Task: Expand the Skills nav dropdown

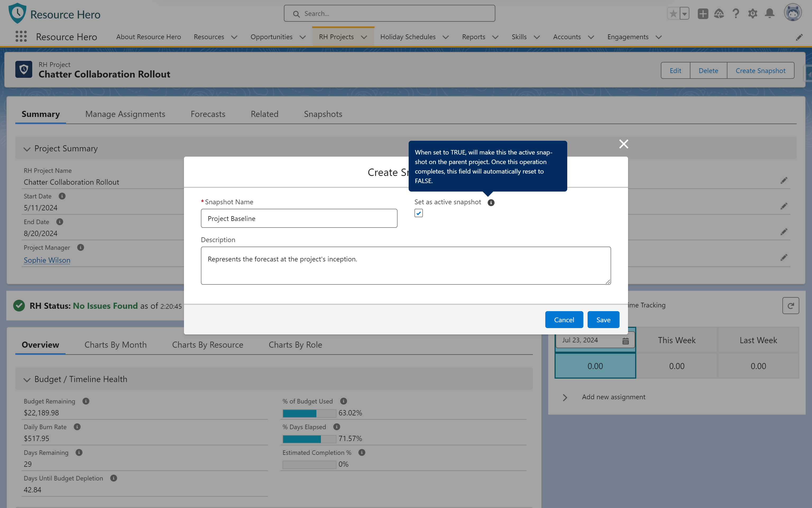Action: 537,37
